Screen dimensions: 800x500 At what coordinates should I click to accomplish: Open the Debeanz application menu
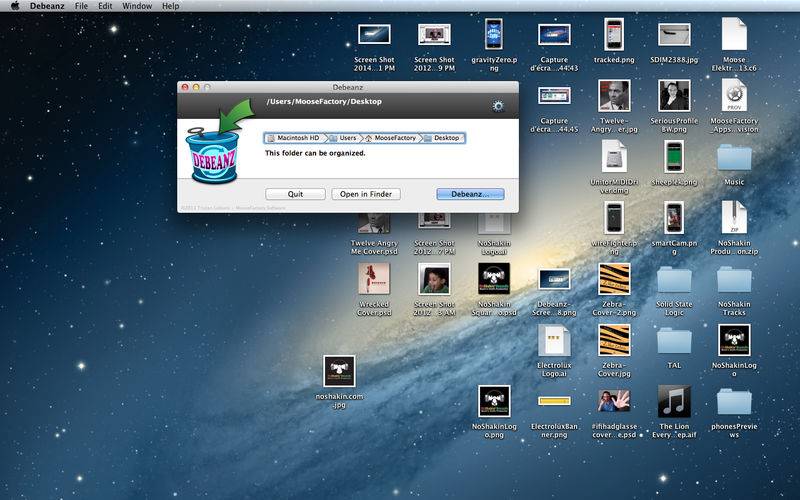coord(47,6)
